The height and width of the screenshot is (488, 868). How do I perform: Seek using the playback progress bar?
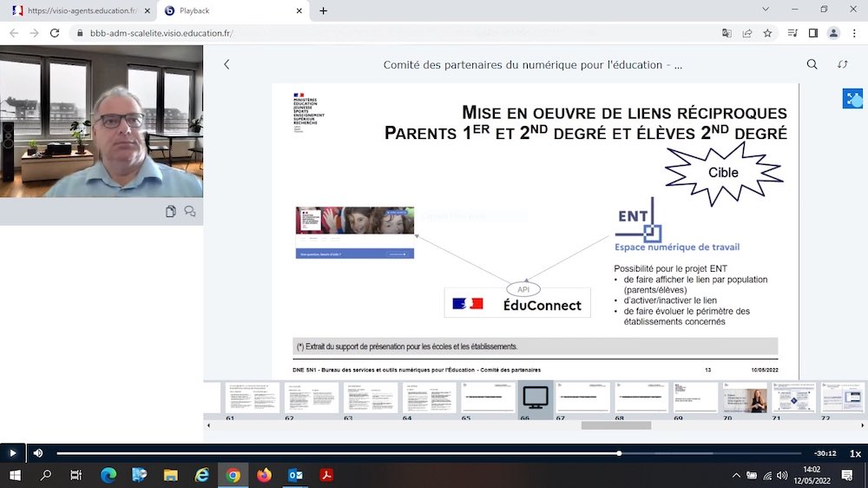point(429,453)
